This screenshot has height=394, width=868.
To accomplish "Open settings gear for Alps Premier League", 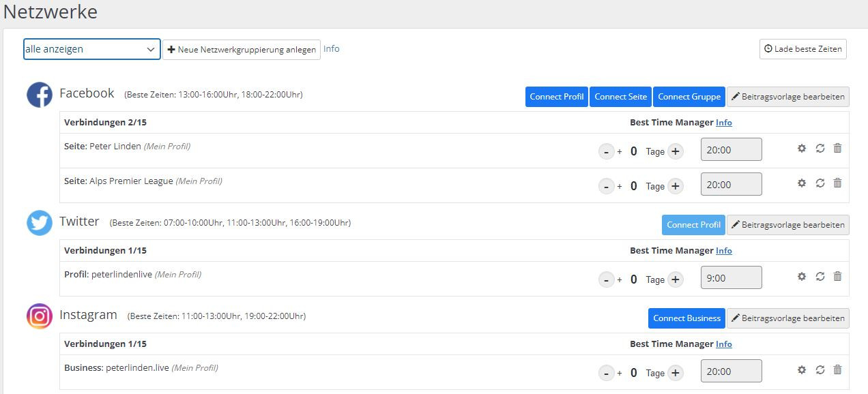I will 802,183.
